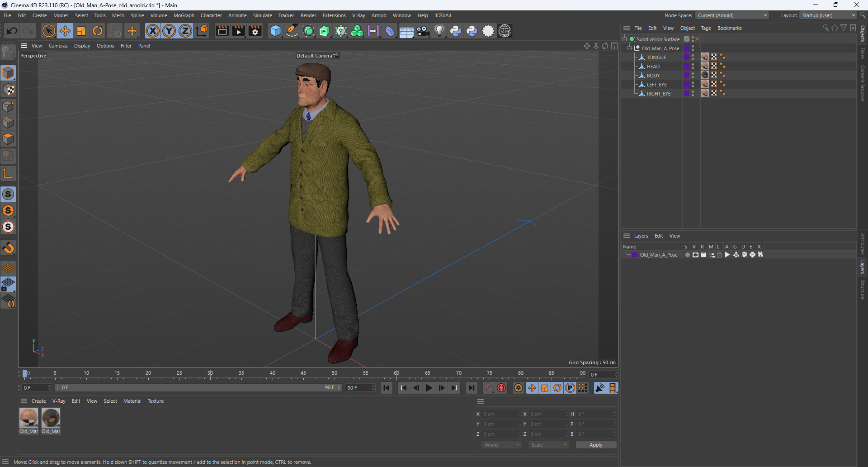Screen dimensions: 868x467
Task: Click the first Python script icon
Action: coord(456,31)
